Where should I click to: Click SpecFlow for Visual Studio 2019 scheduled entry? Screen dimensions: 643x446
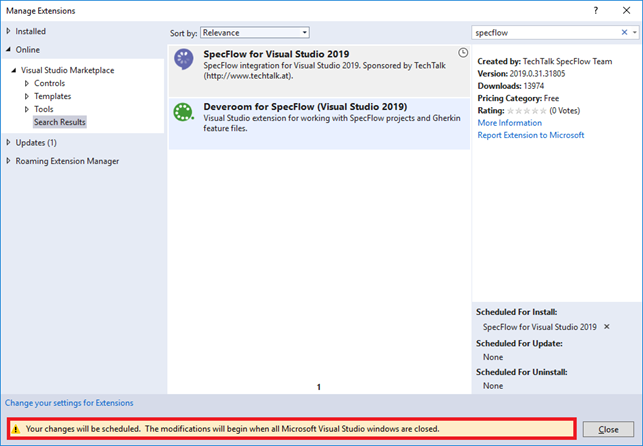point(540,327)
